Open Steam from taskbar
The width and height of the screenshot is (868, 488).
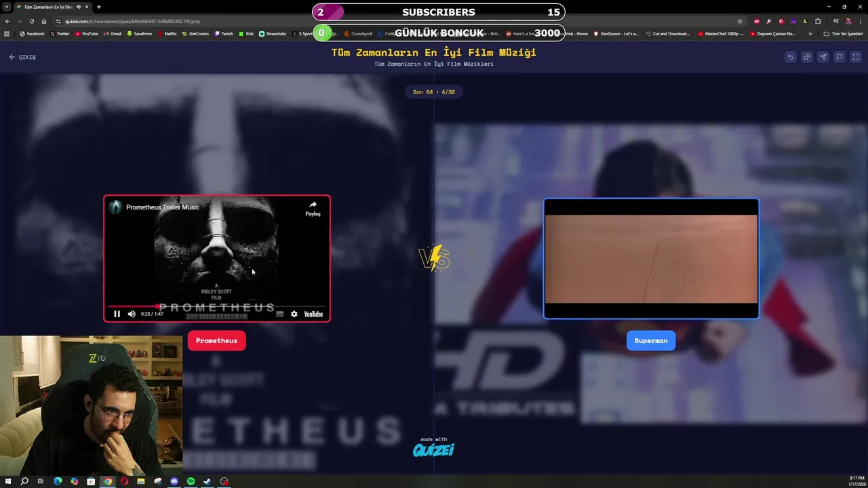tap(208, 481)
